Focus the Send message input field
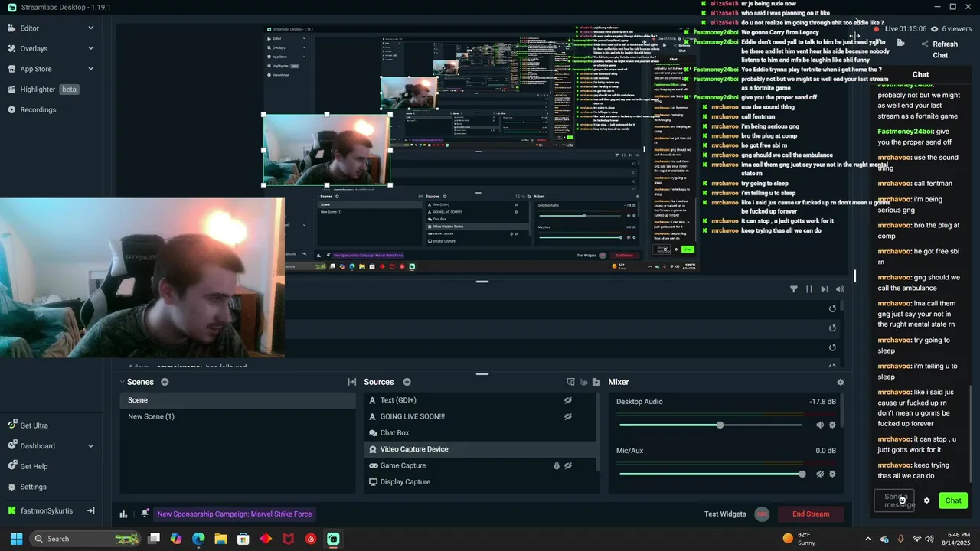This screenshot has width=980, height=551. tap(894, 500)
